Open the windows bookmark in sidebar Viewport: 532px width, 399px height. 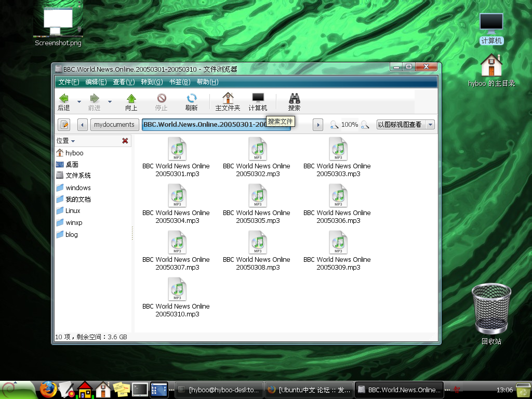[73, 188]
